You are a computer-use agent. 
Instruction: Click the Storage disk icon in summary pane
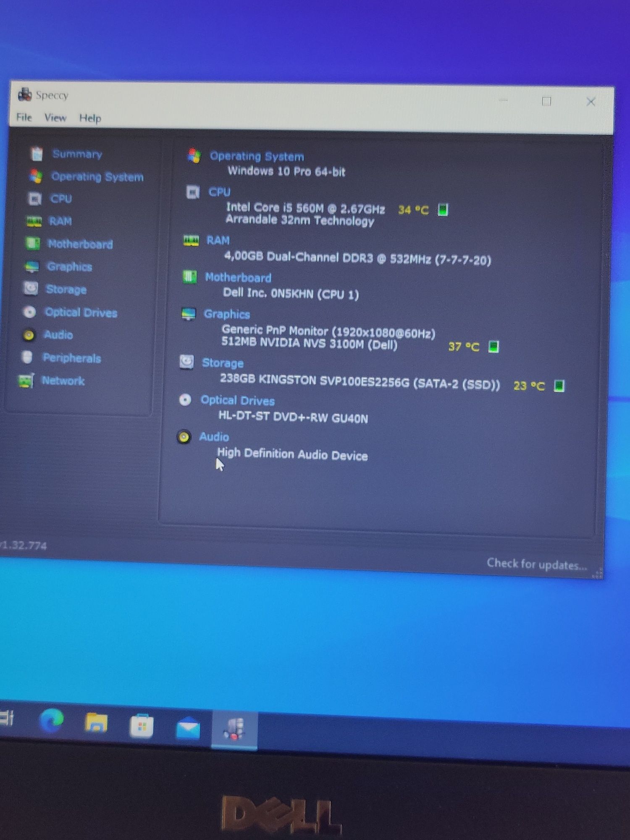click(186, 362)
